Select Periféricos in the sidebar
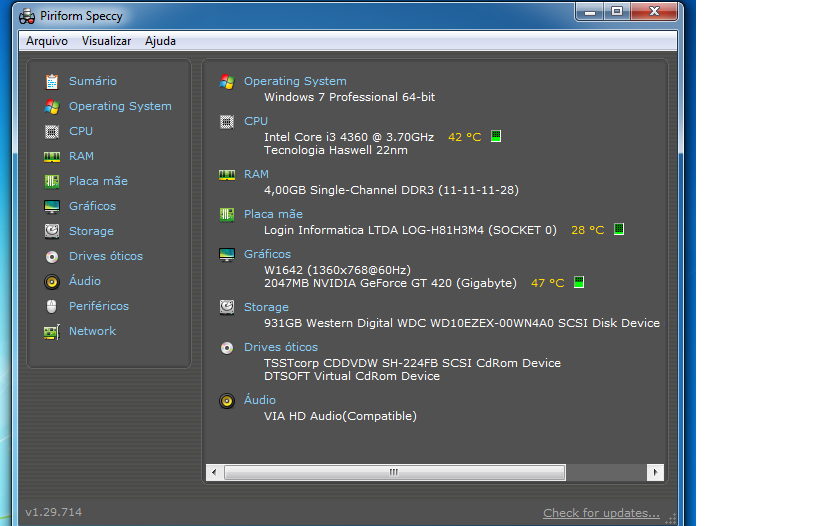The width and height of the screenshot is (816, 526). [99, 306]
